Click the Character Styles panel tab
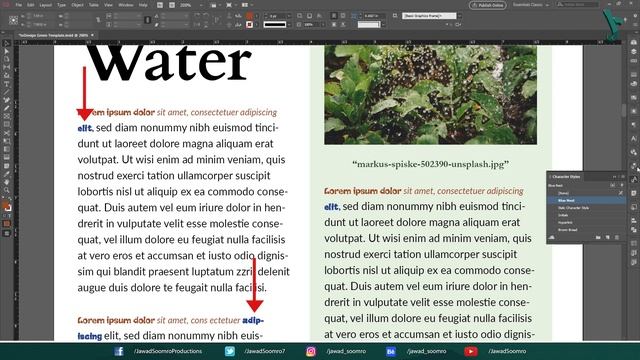 (566, 177)
